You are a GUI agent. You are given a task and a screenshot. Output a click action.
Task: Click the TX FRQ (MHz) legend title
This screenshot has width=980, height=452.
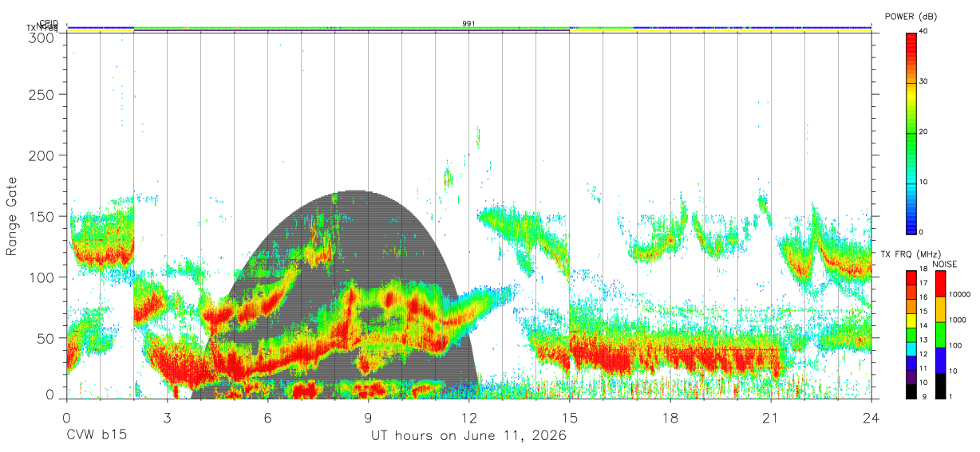click(911, 254)
